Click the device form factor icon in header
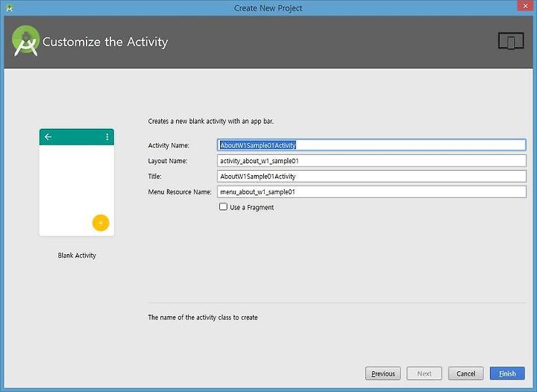 point(511,41)
